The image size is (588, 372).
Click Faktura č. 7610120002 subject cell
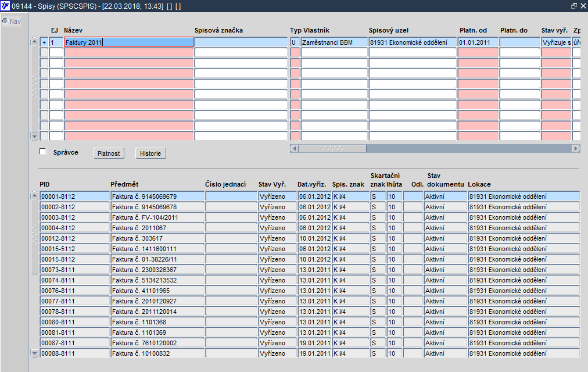click(x=157, y=343)
